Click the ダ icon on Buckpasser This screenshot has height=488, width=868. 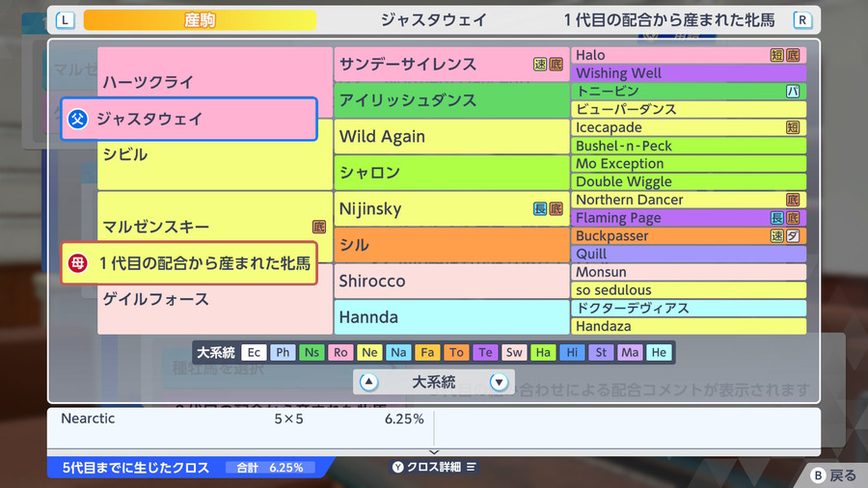pos(793,235)
